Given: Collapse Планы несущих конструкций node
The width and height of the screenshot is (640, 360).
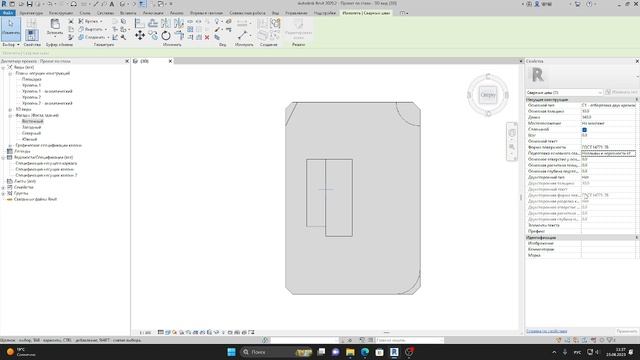Looking at the screenshot, I should tap(10, 73).
